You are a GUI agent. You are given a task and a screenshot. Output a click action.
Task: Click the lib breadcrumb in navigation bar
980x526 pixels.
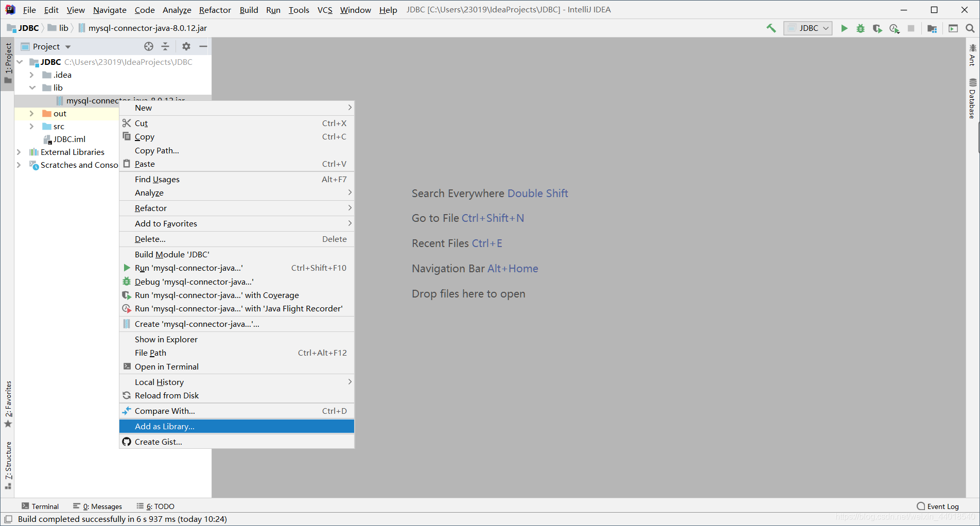(58, 28)
